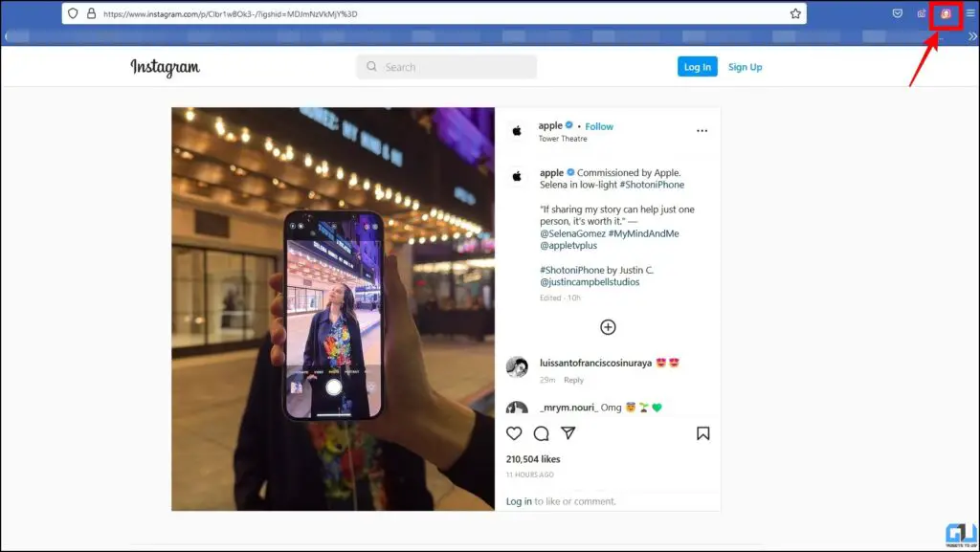Image resolution: width=980 pixels, height=552 pixels.
Task: Open apple username in post header
Action: [550, 125]
